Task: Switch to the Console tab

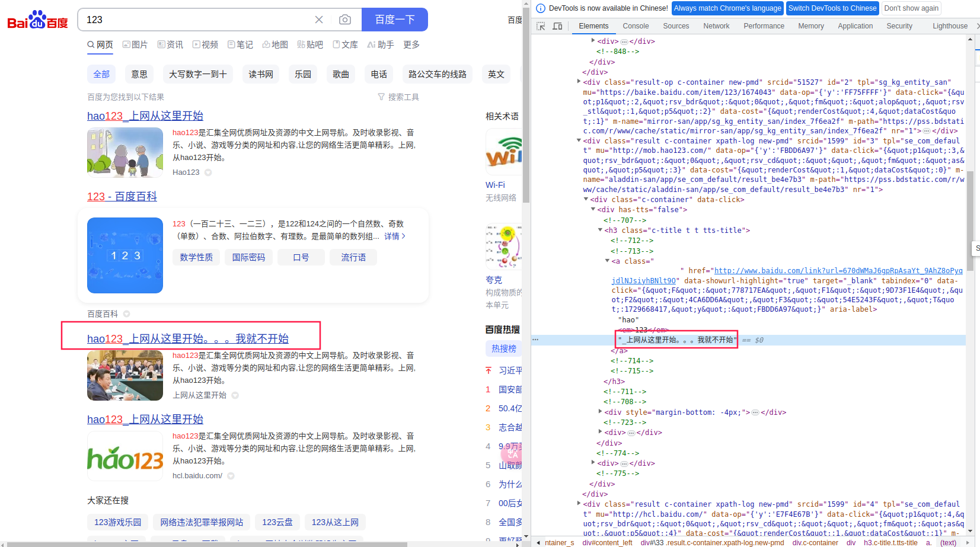Action: pos(636,26)
